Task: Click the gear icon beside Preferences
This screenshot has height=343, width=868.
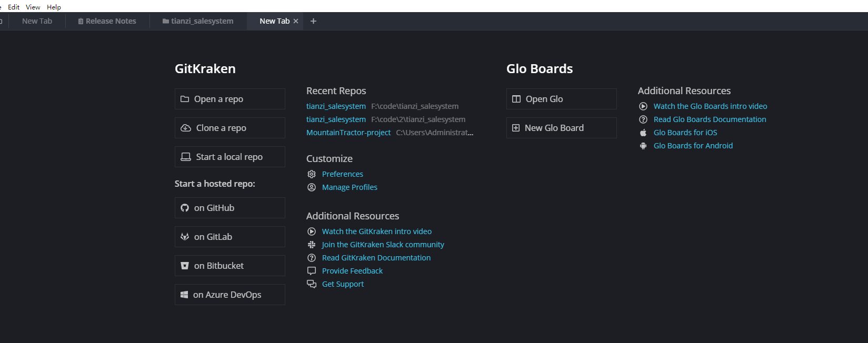Action: [x=312, y=174]
